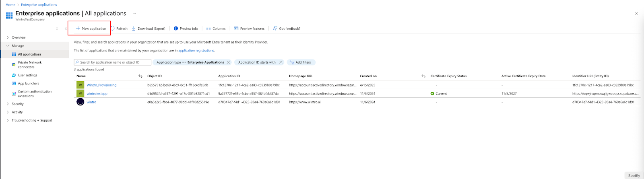
Task: Open the ellipsis menu next to page title
Action: [x=134, y=13]
